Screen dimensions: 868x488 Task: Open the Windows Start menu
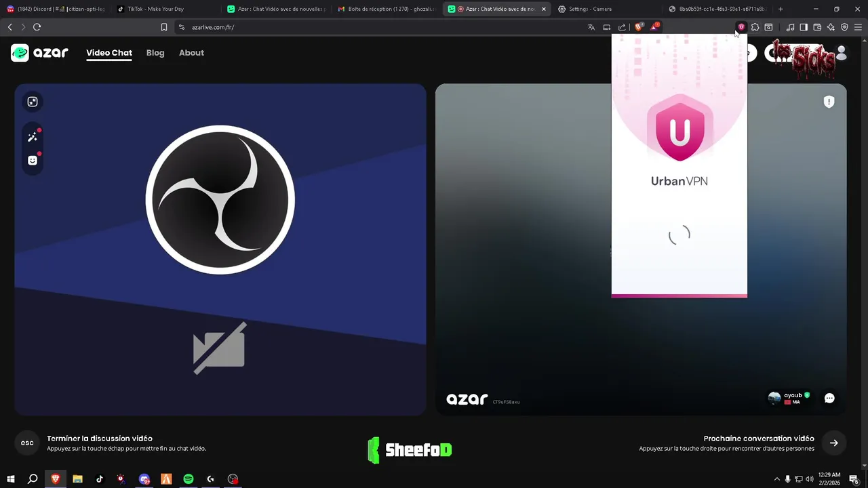(11, 479)
